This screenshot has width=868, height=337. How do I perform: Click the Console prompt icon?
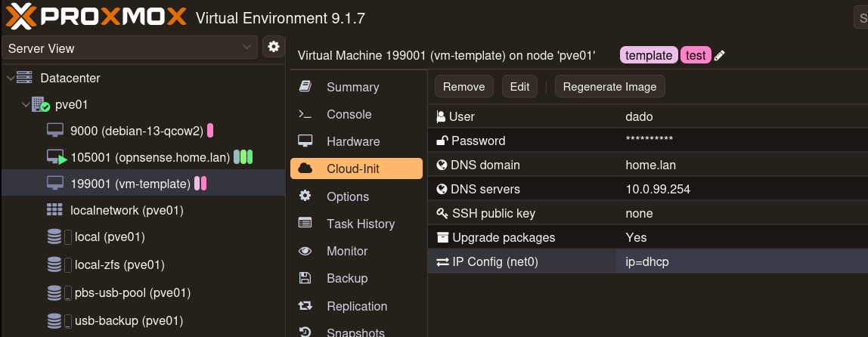point(305,115)
